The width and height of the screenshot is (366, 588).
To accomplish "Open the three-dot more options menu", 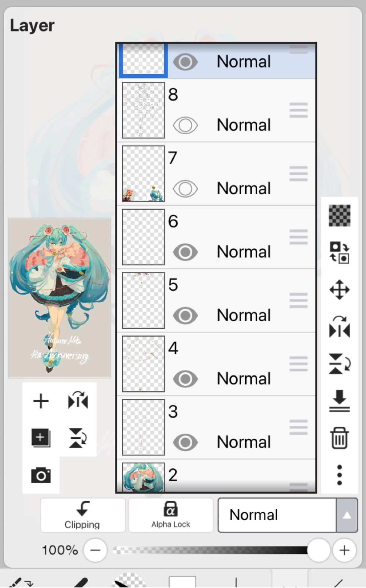I will pos(339,475).
